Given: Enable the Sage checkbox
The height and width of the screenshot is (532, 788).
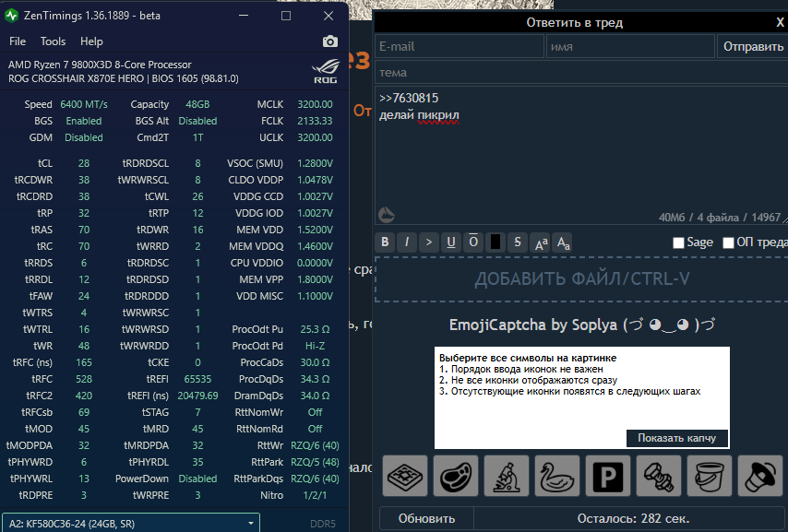Looking at the screenshot, I should [678, 242].
